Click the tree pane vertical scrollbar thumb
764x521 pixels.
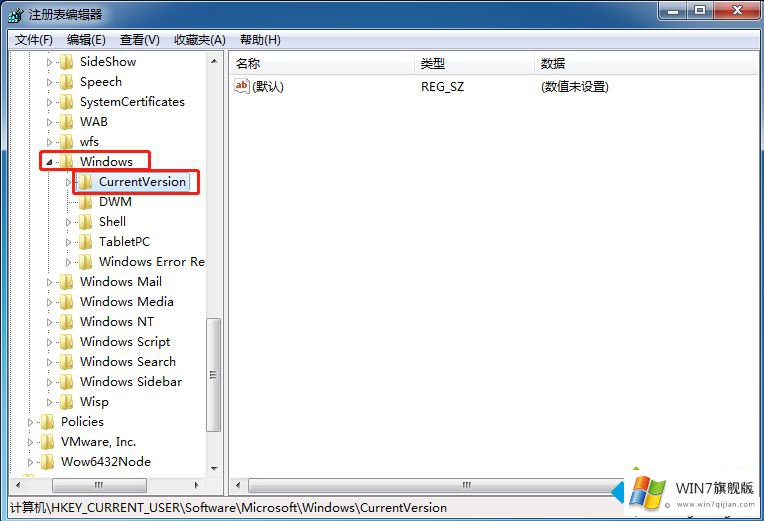pyautogui.click(x=213, y=375)
